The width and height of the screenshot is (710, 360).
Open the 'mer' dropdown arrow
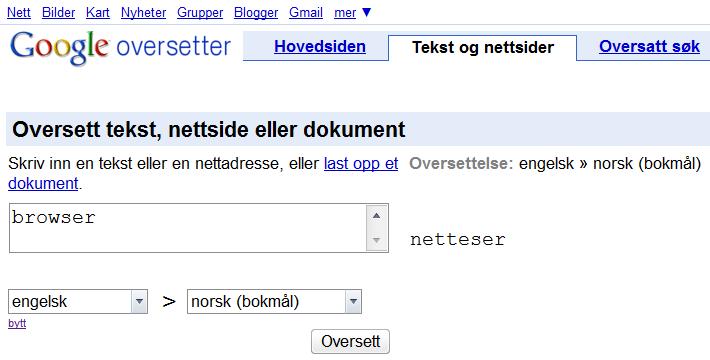point(367,13)
